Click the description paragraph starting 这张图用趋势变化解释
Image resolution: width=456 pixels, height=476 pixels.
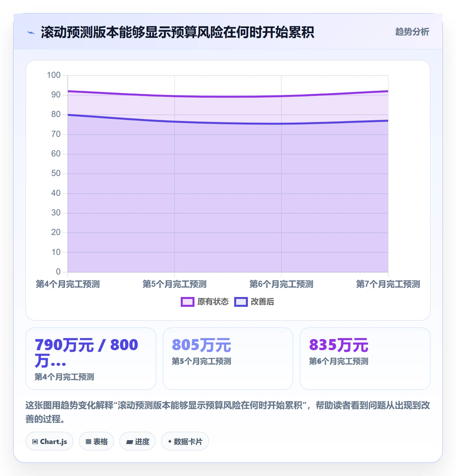tap(228, 412)
